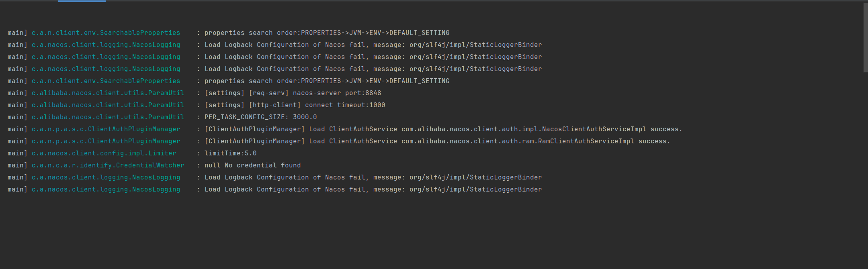The width and height of the screenshot is (868, 269).
Task: Click ParamUtil logger on the connect timeout line
Action: (x=108, y=105)
